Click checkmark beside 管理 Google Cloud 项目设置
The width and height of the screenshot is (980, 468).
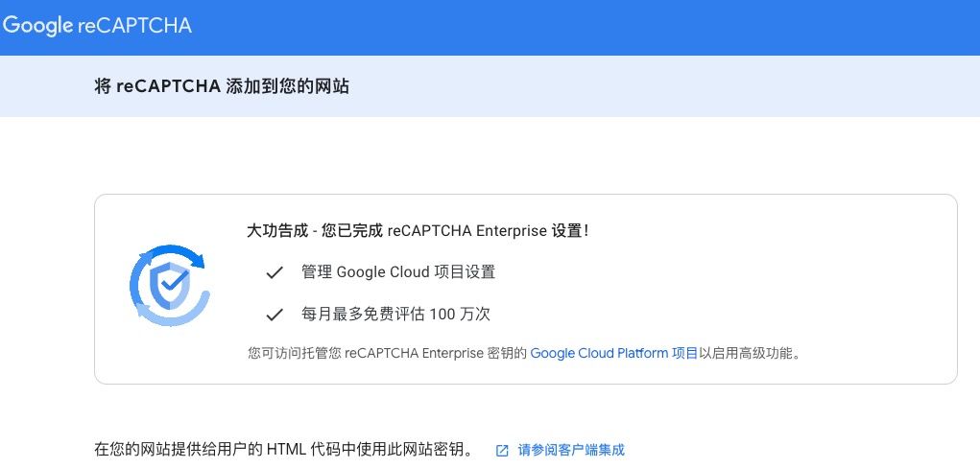[275, 272]
